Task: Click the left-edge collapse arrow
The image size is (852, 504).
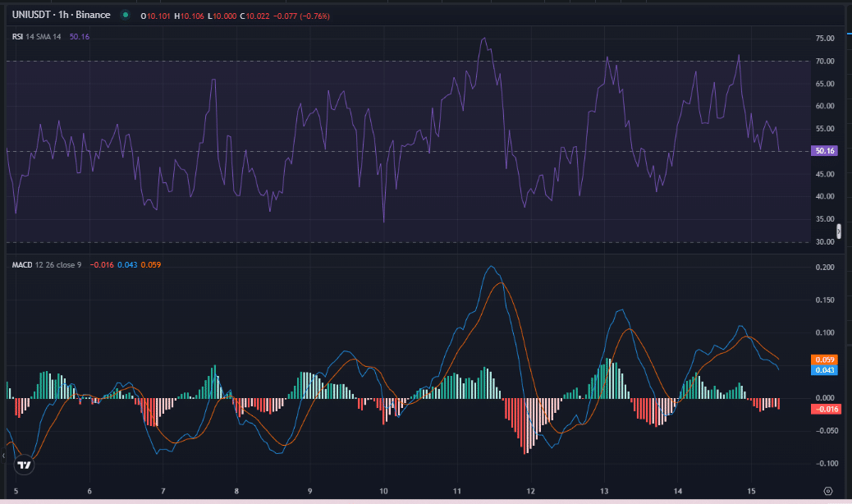Action: (x=3, y=456)
